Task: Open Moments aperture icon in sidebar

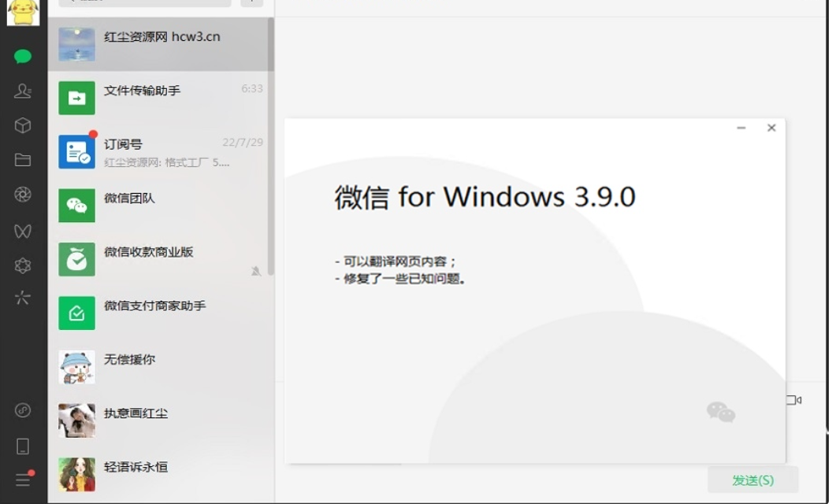Action: coord(23,195)
